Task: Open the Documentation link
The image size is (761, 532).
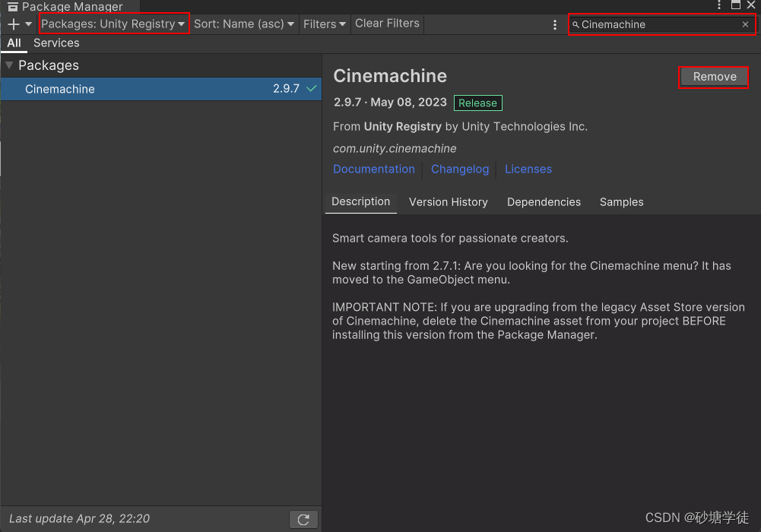Action: [374, 169]
